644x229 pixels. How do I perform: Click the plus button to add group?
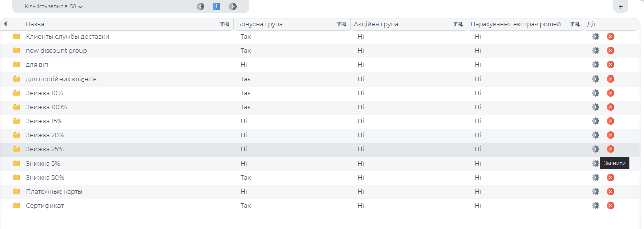tap(621, 6)
